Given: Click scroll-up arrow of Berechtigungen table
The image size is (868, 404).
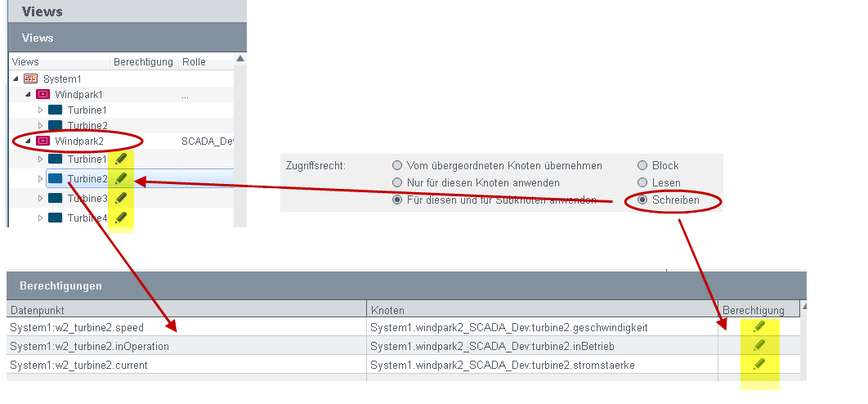Looking at the screenshot, I should 803,306.
